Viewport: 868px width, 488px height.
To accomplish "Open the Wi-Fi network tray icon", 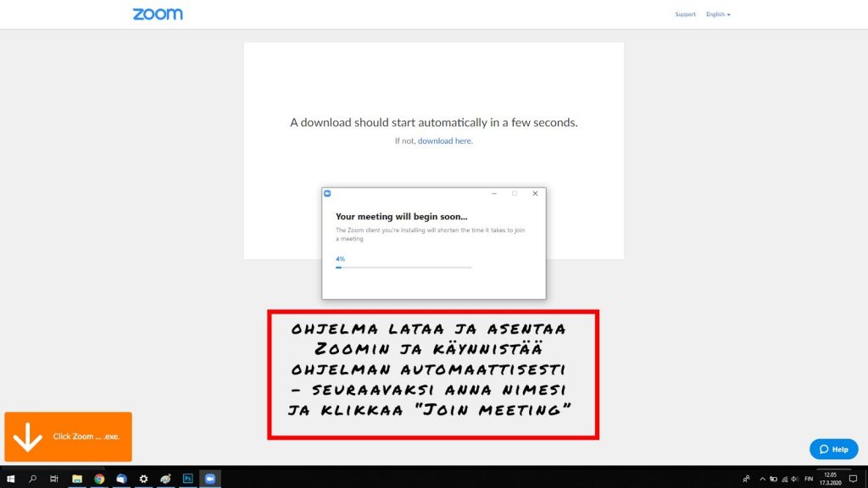I will pyautogui.click(x=784, y=480).
